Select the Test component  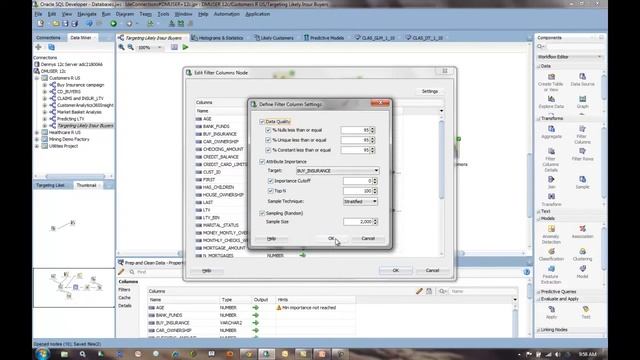tap(586, 312)
